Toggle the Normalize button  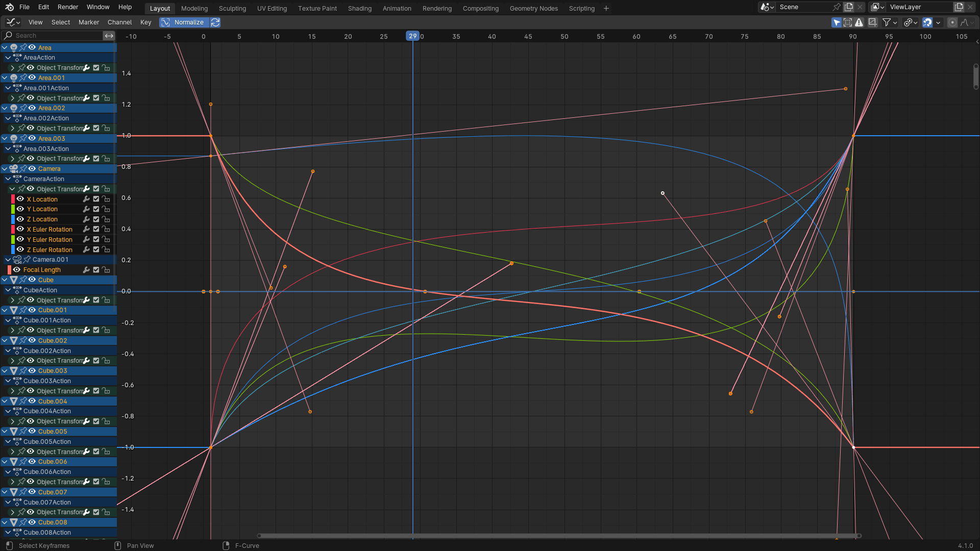(x=184, y=22)
